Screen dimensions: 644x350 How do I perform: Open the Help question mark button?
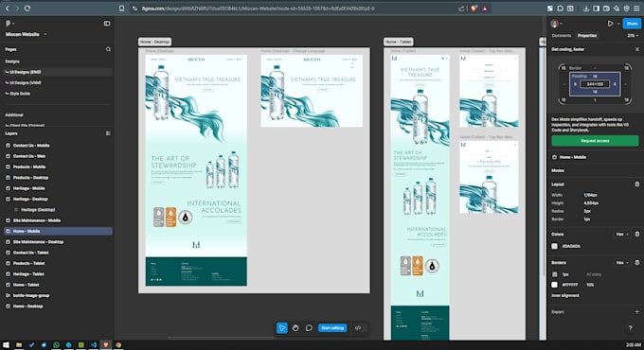[x=631, y=328]
